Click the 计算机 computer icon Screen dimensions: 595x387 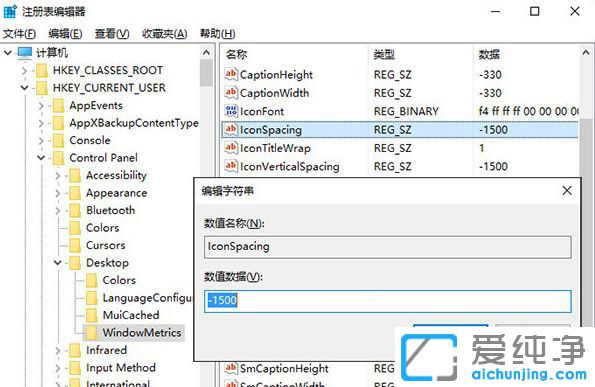[x=25, y=53]
